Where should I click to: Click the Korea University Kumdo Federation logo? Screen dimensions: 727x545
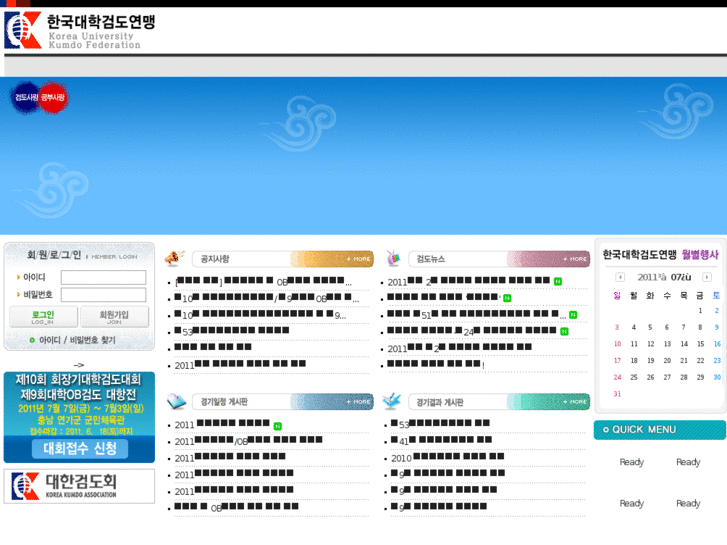coord(79,31)
